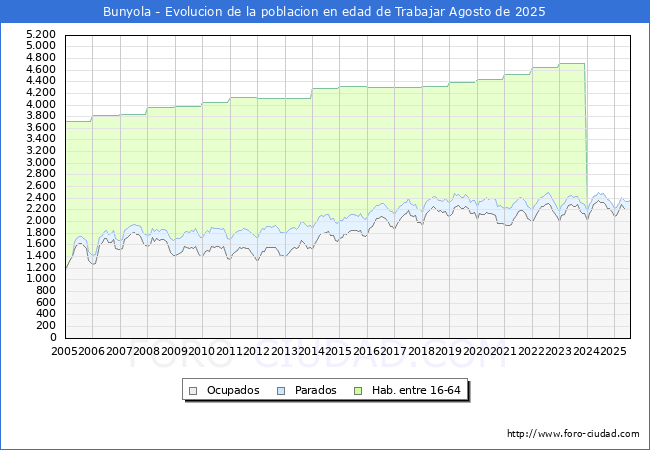Click the '2008' x-axis year label

click(147, 351)
